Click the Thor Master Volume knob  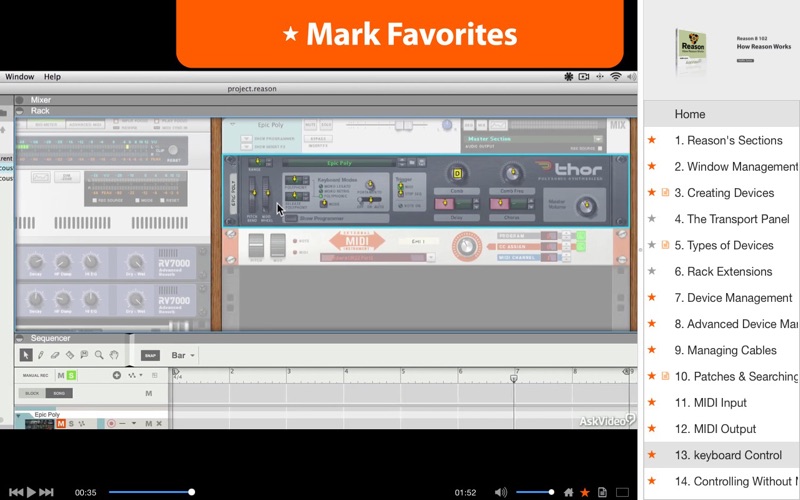[586, 206]
